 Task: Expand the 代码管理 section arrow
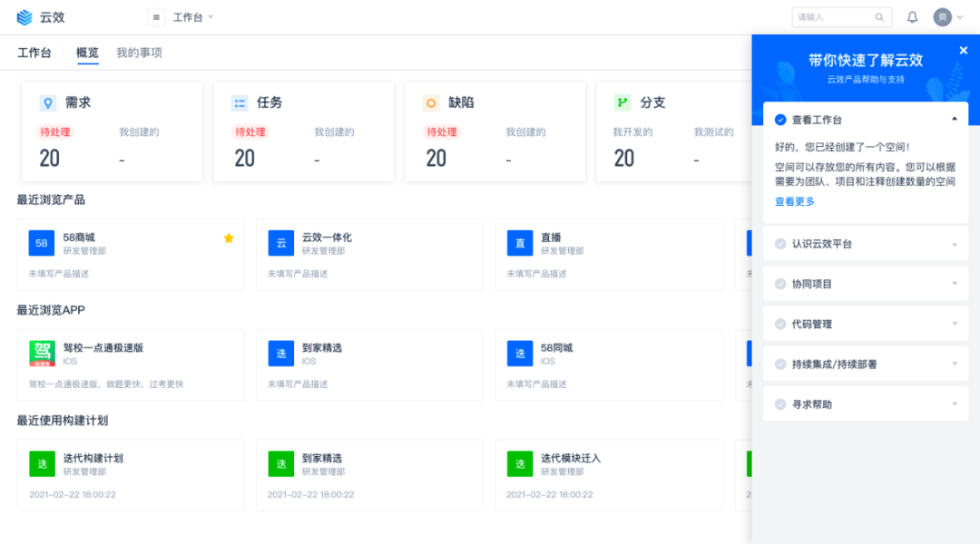tap(955, 325)
